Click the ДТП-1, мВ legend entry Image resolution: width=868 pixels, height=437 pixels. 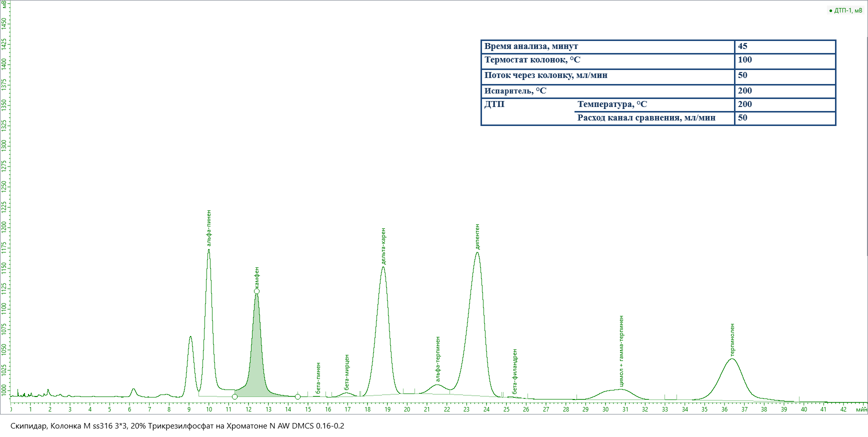click(845, 10)
